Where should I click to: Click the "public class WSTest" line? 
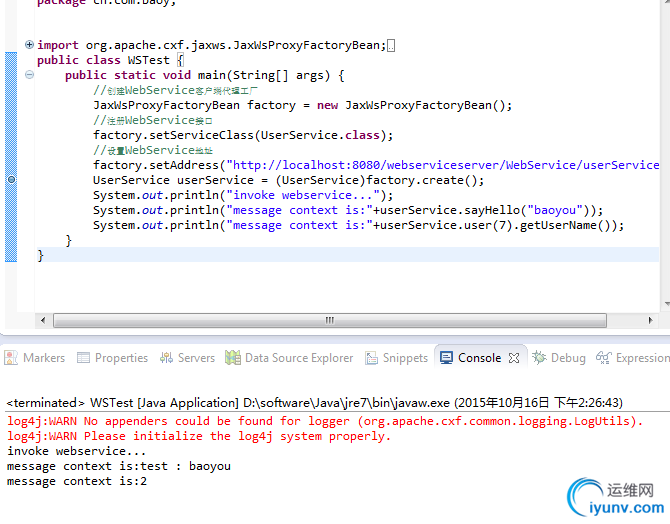pos(111,60)
